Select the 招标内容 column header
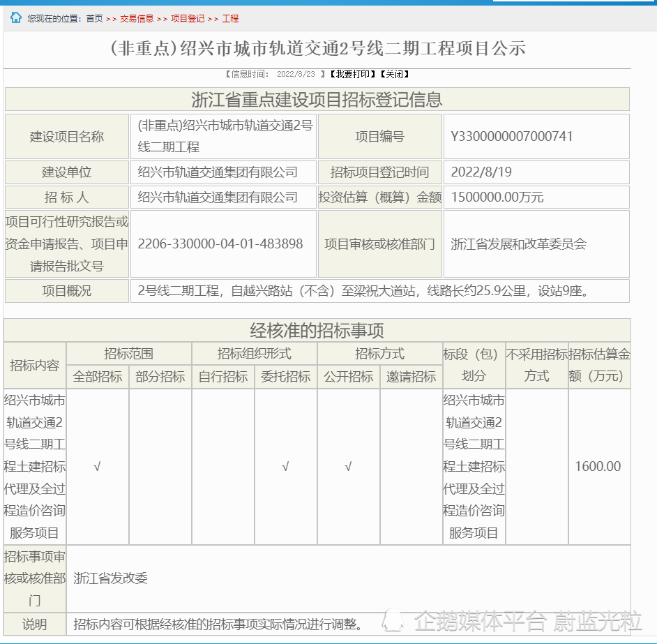 pyautogui.click(x=35, y=365)
